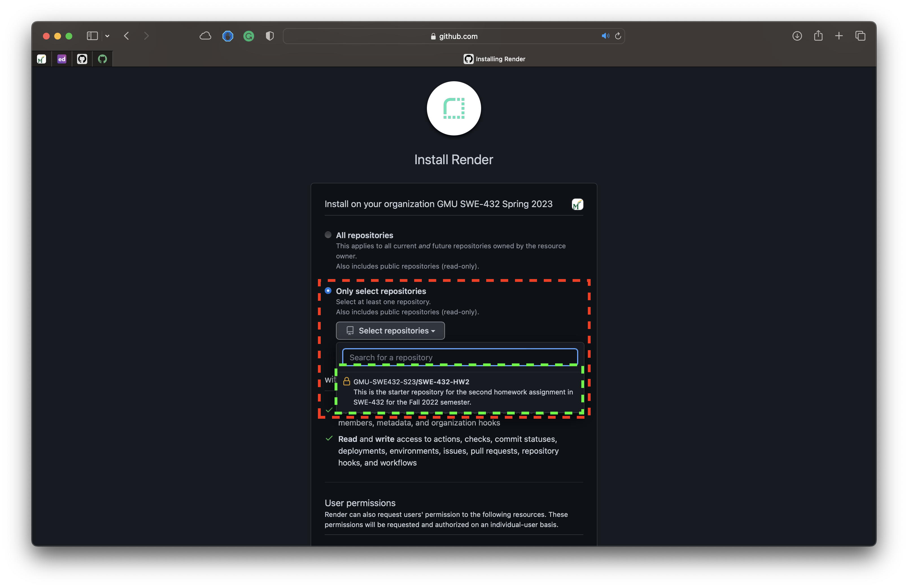Open the Safari downloads icon
This screenshot has width=908, height=588.
click(797, 36)
